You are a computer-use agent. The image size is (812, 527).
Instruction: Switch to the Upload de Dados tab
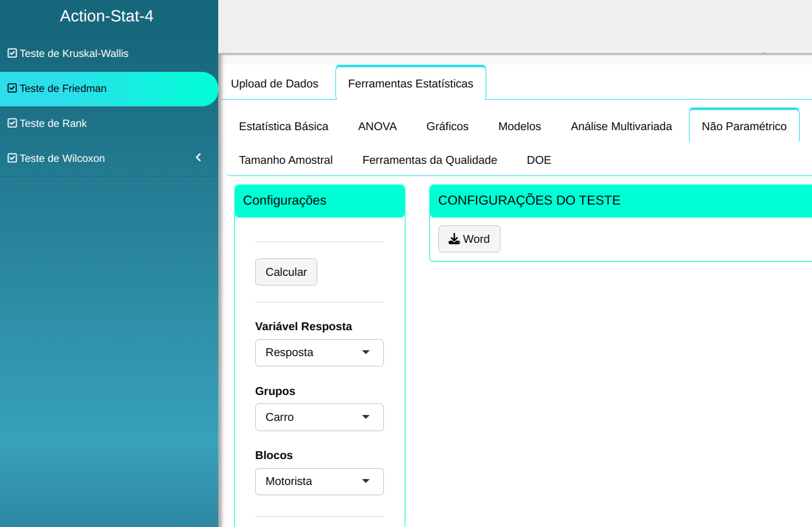pos(275,84)
